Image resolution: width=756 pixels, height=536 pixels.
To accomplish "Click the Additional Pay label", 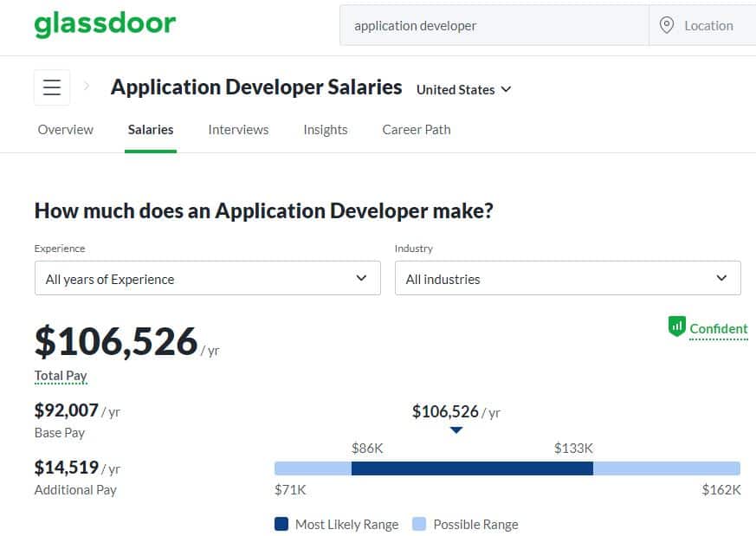I will pyautogui.click(x=75, y=490).
